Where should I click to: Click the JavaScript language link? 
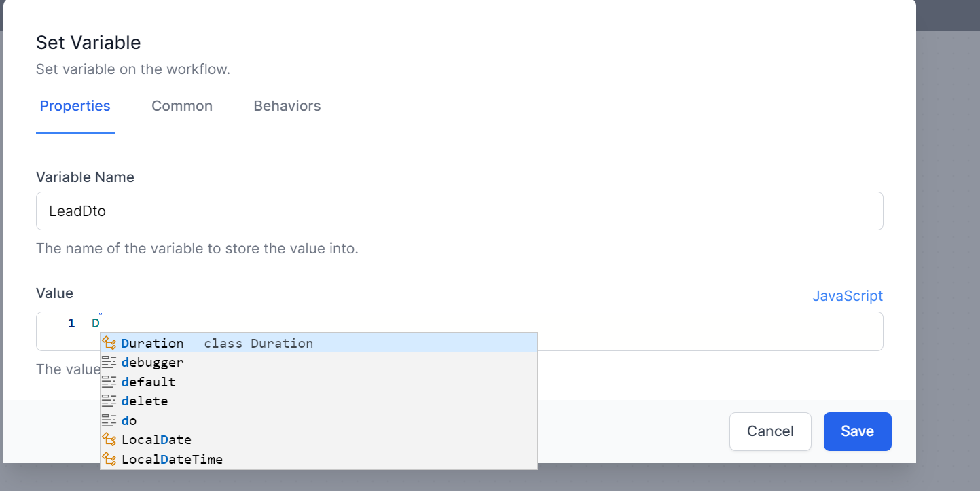click(x=847, y=296)
